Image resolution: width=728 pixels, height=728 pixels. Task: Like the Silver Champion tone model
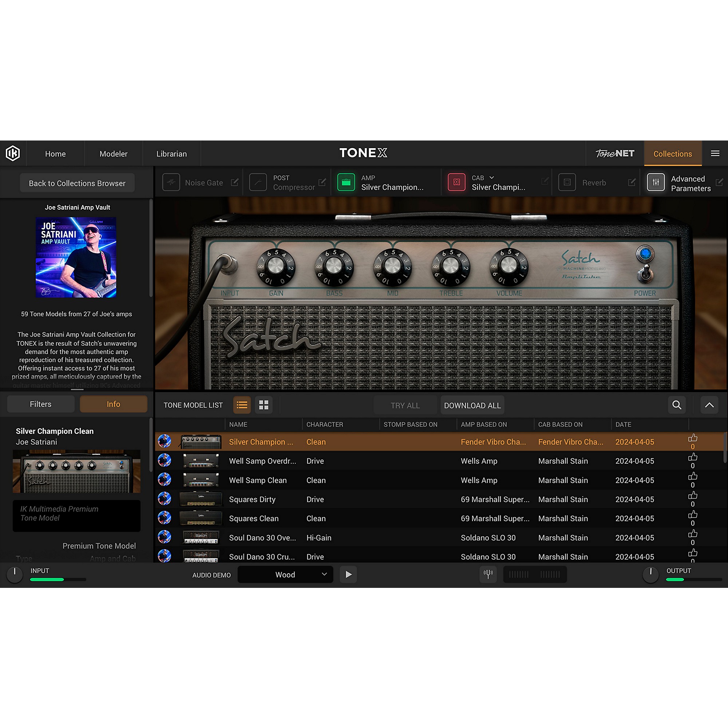693,438
